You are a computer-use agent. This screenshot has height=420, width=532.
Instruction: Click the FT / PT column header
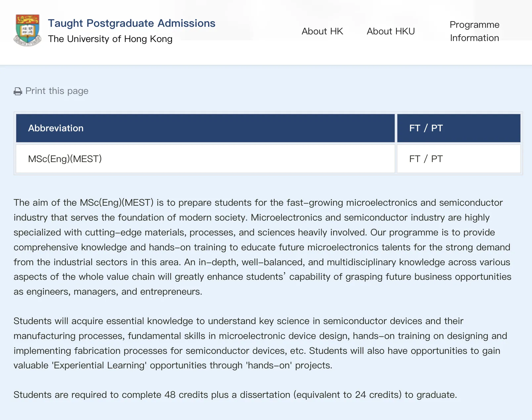pyautogui.click(x=426, y=128)
